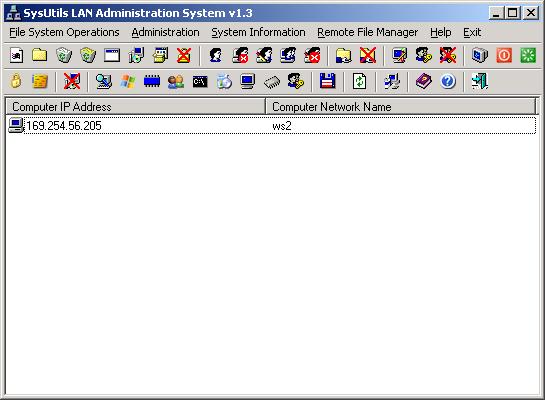Click the Windows flag logo icon
545x400 pixels.
click(128, 82)
